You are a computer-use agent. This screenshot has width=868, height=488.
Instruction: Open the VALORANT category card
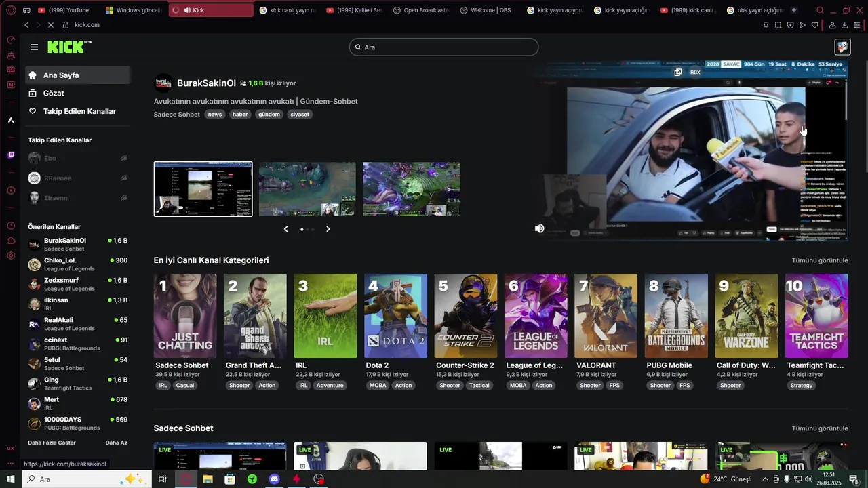606,316
